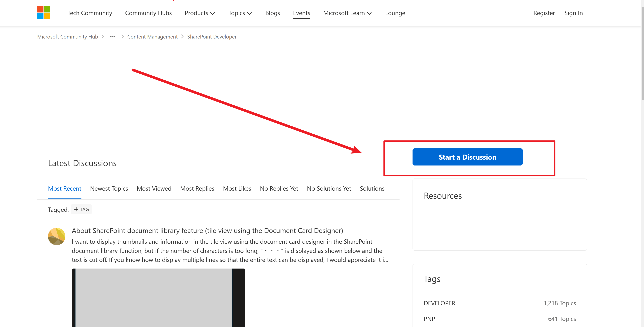Visit the Lounge

395,13
